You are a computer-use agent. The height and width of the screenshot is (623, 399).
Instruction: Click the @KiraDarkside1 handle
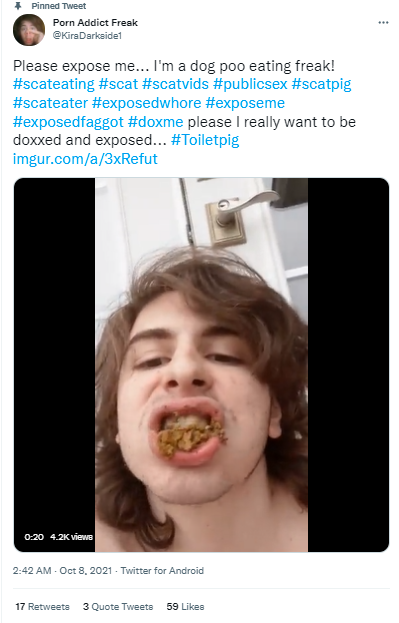pos(87,36)
